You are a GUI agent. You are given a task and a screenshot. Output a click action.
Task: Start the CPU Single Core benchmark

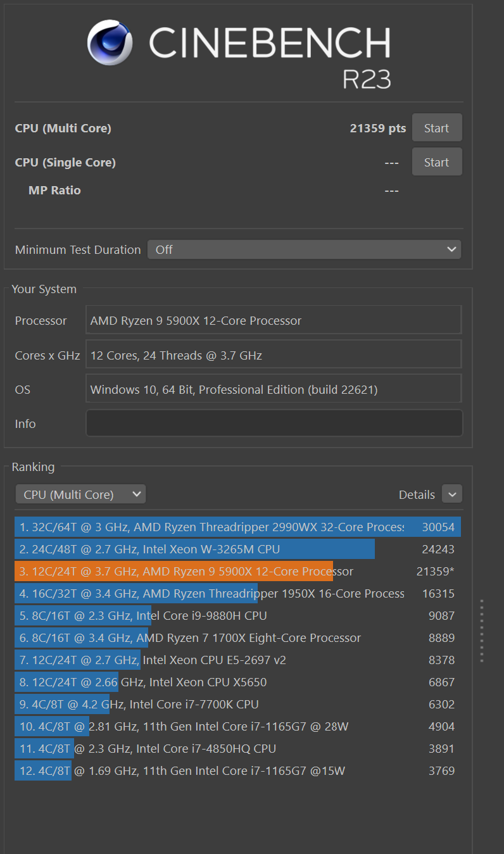[x=437, y=162]
